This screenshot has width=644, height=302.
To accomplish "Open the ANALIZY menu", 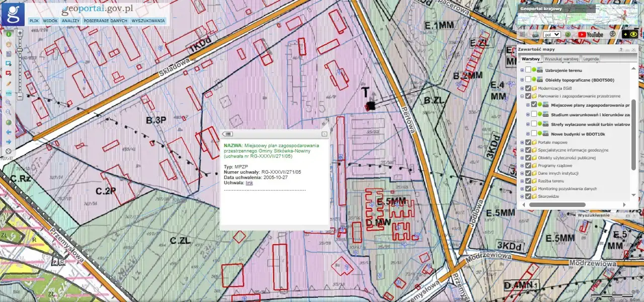I will 71,21.
